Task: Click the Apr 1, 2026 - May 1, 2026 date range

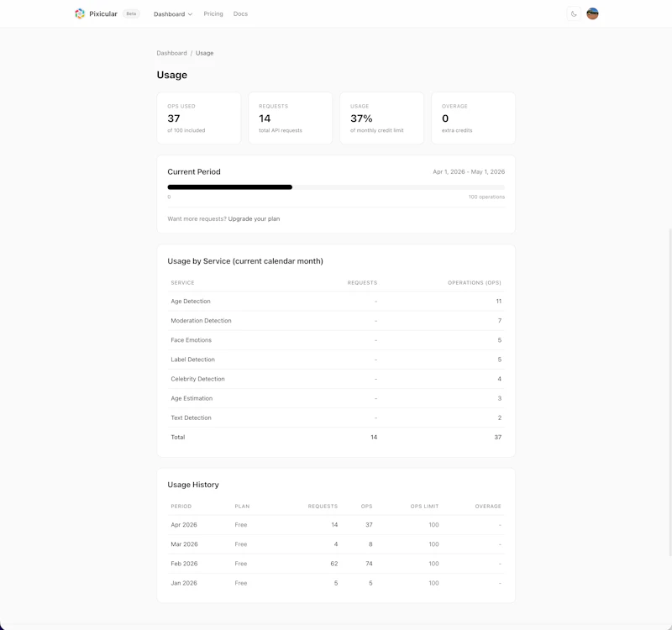Action: [x=469, y=172]
